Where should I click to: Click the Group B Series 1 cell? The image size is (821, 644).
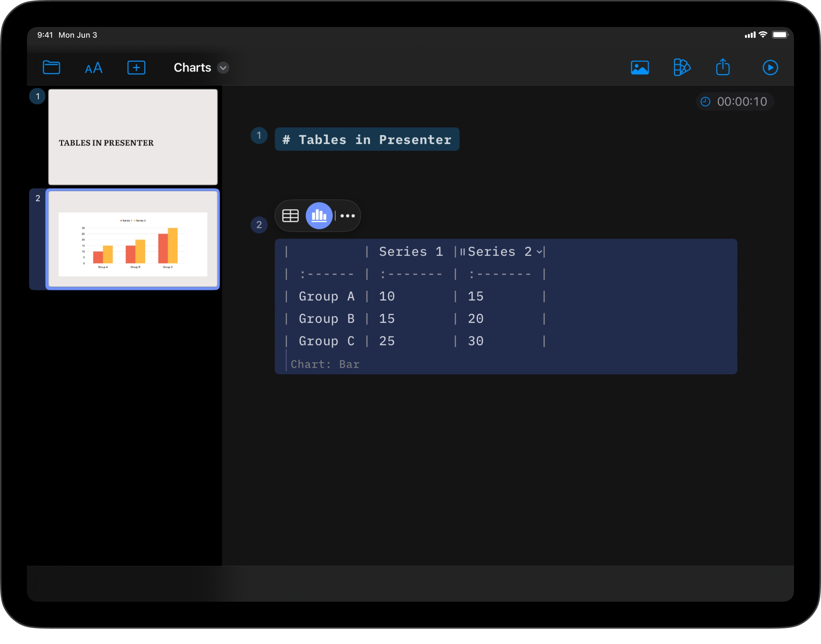(387, 319)
